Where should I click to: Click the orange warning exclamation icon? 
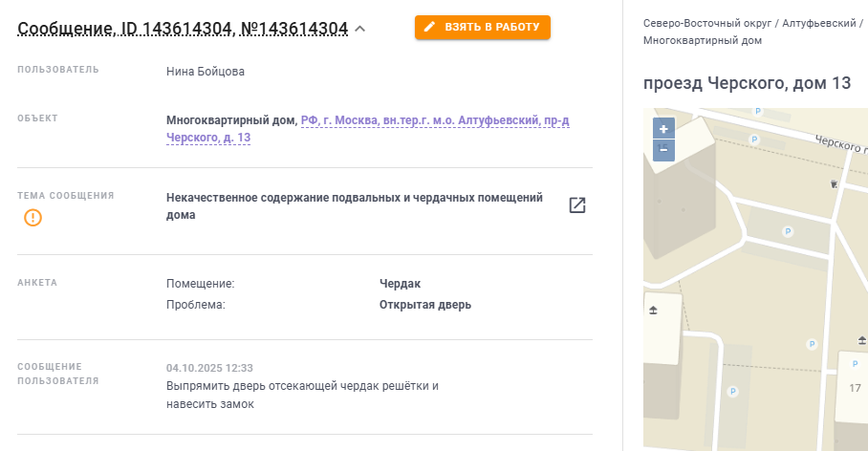coord(33,218)
